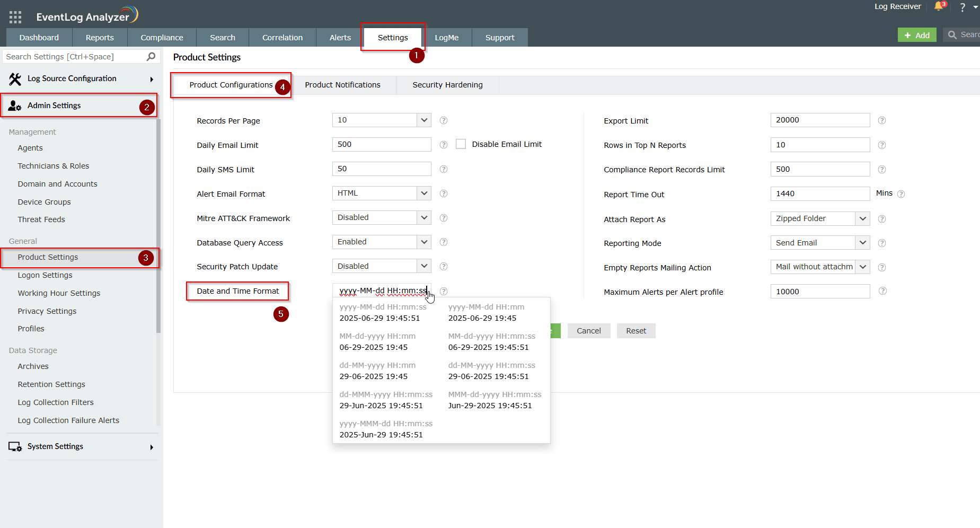The width and height of the screenshot is (980, 528).
Task: Click the Reset button
Action: pyautogui.click(x=636, y=331)
